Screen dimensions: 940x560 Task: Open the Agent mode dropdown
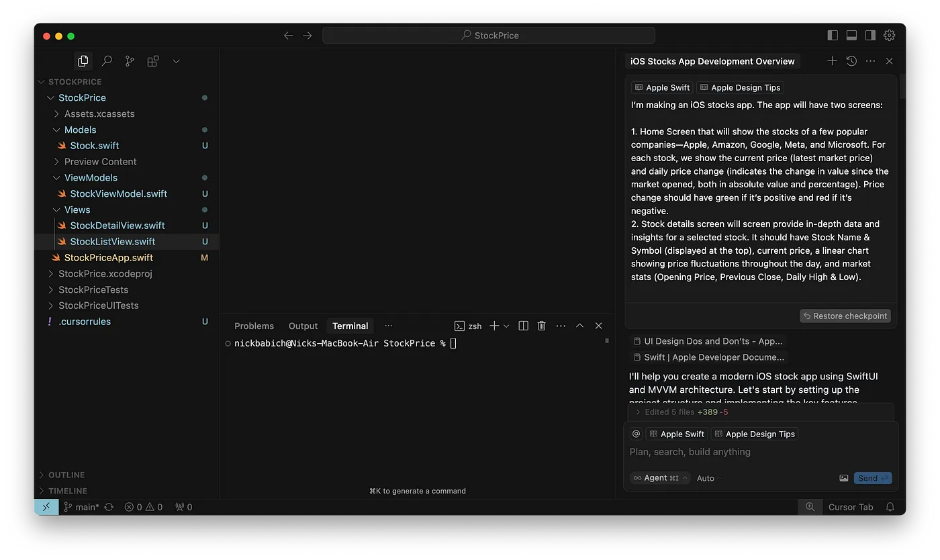(x=659, y=477)
